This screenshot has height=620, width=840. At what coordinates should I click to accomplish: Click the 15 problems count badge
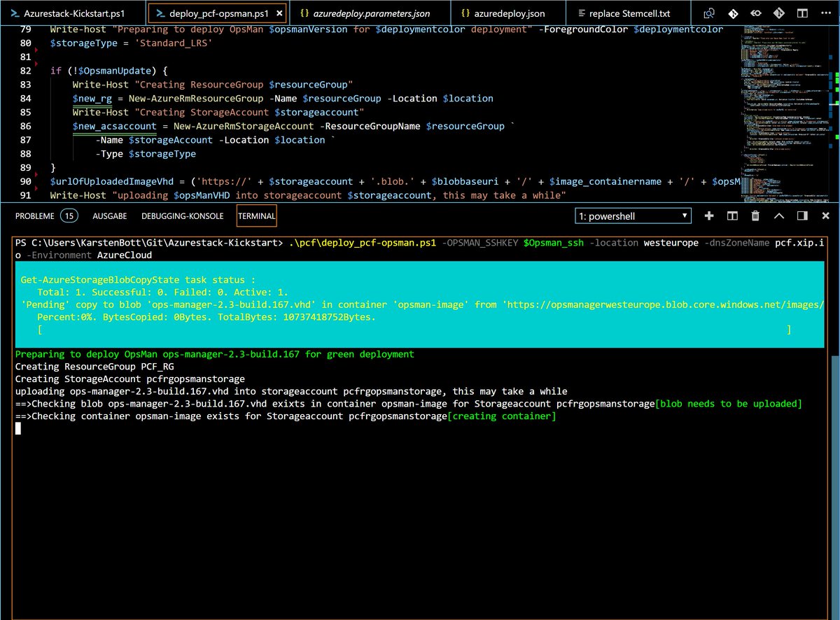(x=69, y=216)
